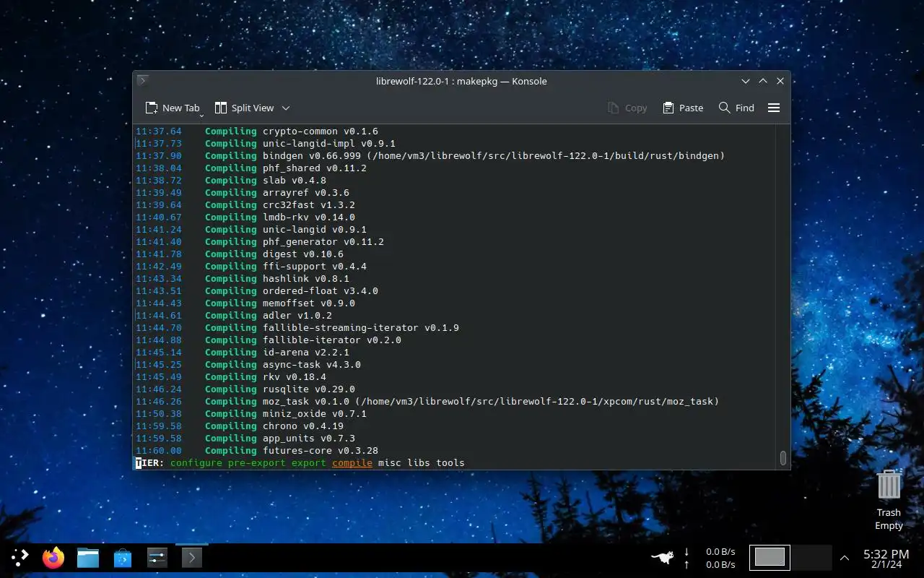Click the 'crc32fast v1.3.2' line
The width and height of the screenshot is (924, 578).
tap(309, 205)
